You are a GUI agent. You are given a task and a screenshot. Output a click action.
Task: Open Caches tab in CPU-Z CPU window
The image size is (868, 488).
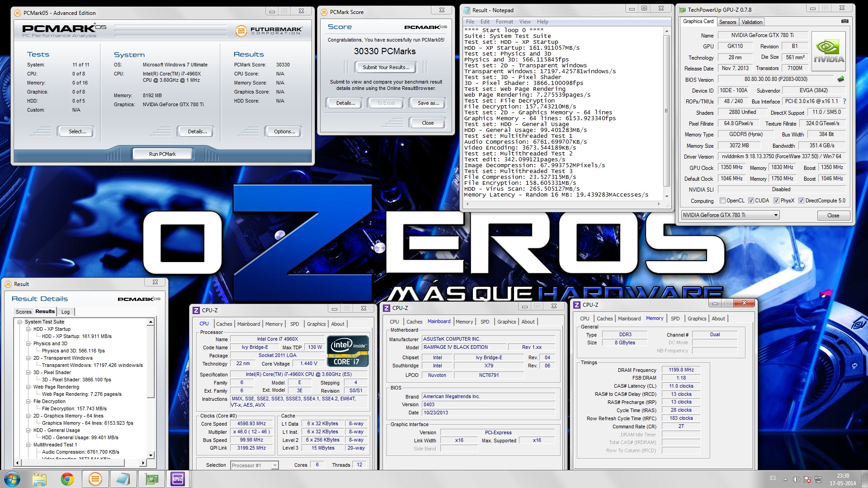(x=224, y=324)
